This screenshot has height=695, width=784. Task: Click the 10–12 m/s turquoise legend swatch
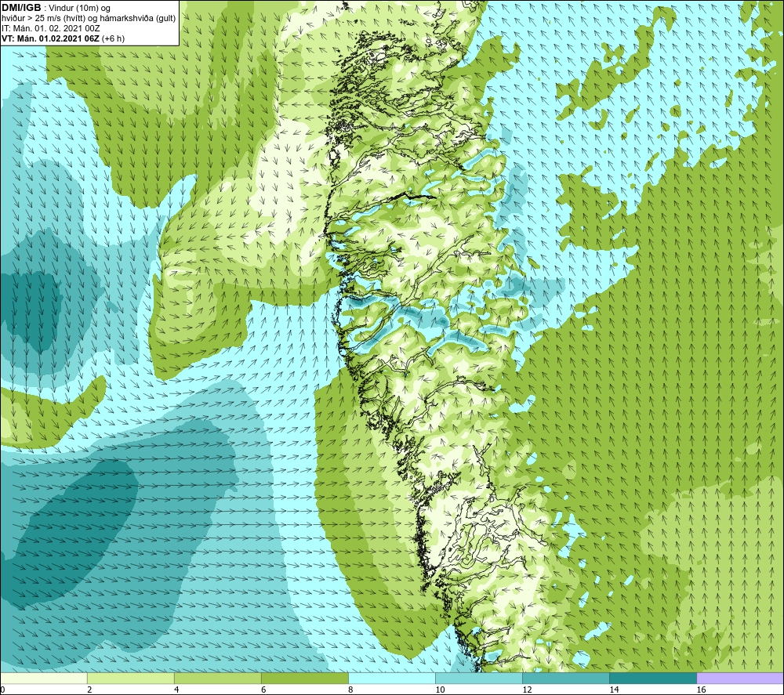coord(479,679)
